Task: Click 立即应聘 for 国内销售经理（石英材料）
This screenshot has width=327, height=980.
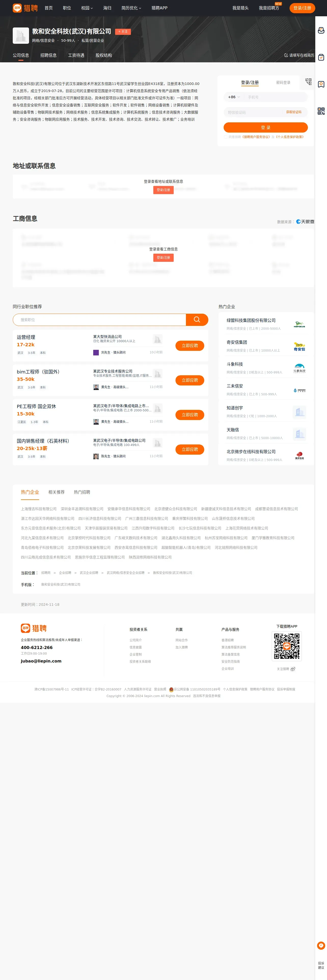Action: 189,449
